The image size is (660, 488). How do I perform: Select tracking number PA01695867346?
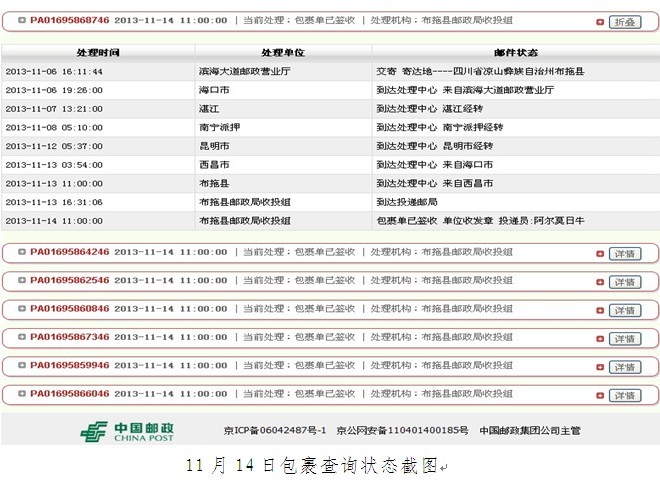click(69, 338)
